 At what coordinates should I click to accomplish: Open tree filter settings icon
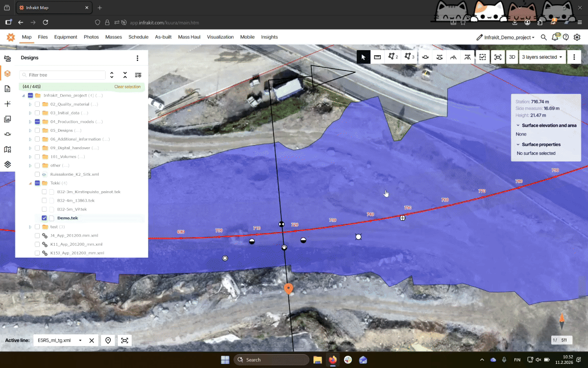[138, 75]
